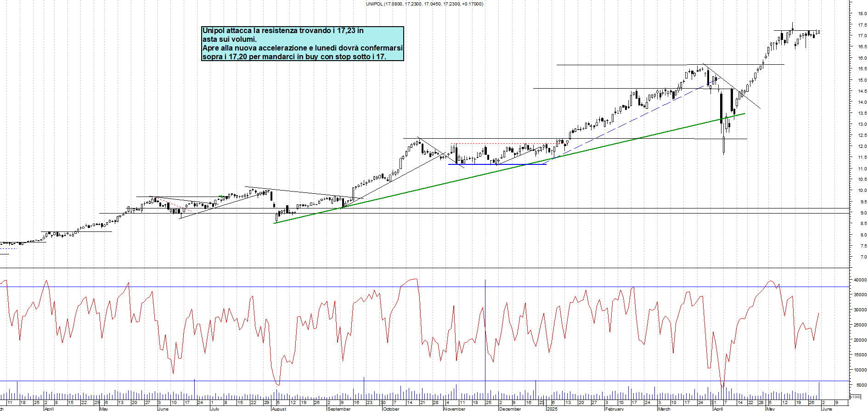Click the x1000 volume scale label

[x=856, y=397]
